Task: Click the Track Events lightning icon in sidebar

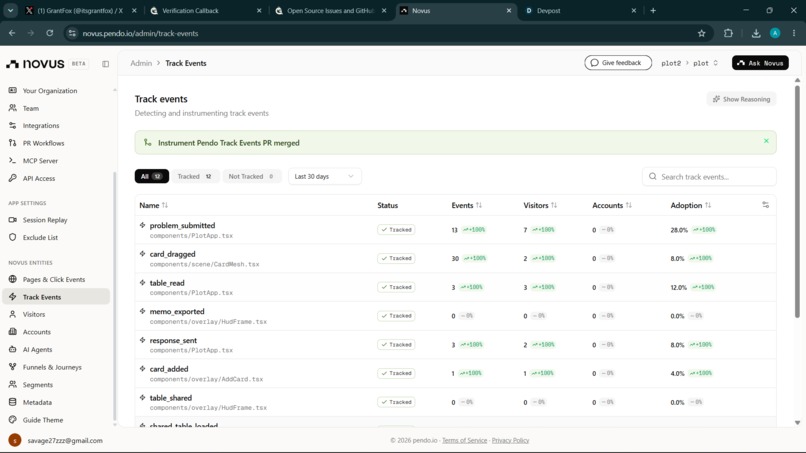Action: click(x=13, y=297)
